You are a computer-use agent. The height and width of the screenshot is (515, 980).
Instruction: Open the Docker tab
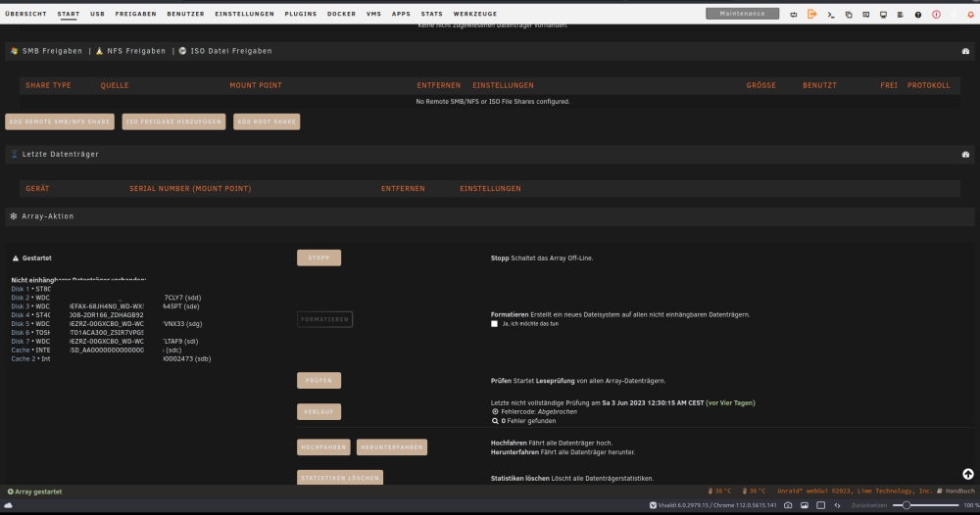[341, 14]
